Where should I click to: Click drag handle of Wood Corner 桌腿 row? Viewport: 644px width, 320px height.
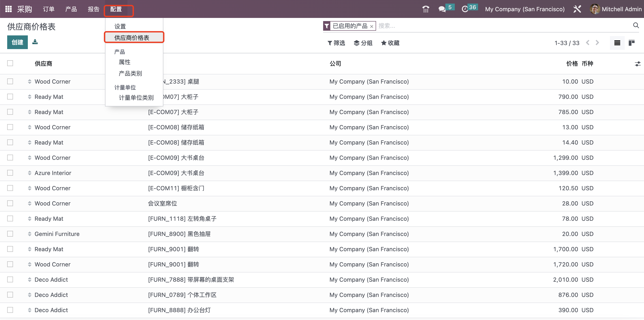point(29,82)
